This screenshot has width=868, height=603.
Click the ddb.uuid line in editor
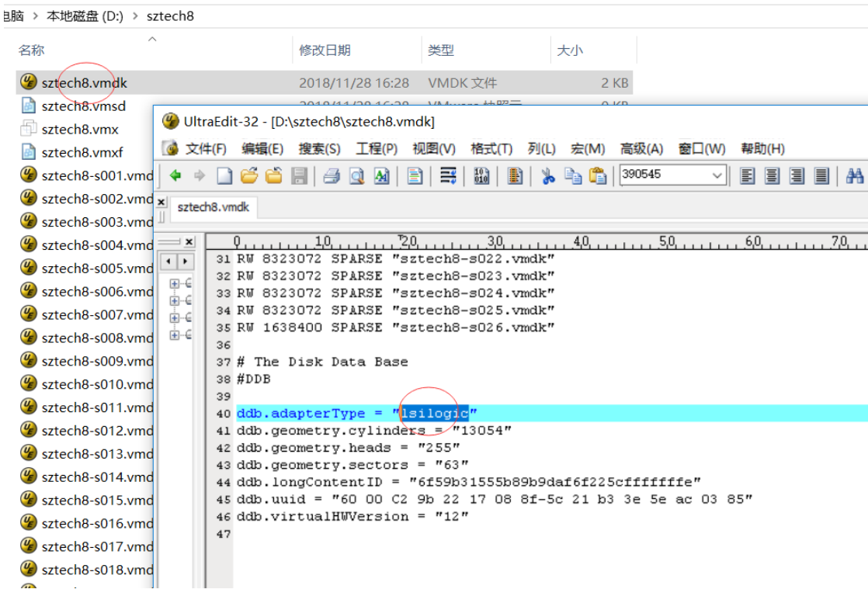click(495, 499)
